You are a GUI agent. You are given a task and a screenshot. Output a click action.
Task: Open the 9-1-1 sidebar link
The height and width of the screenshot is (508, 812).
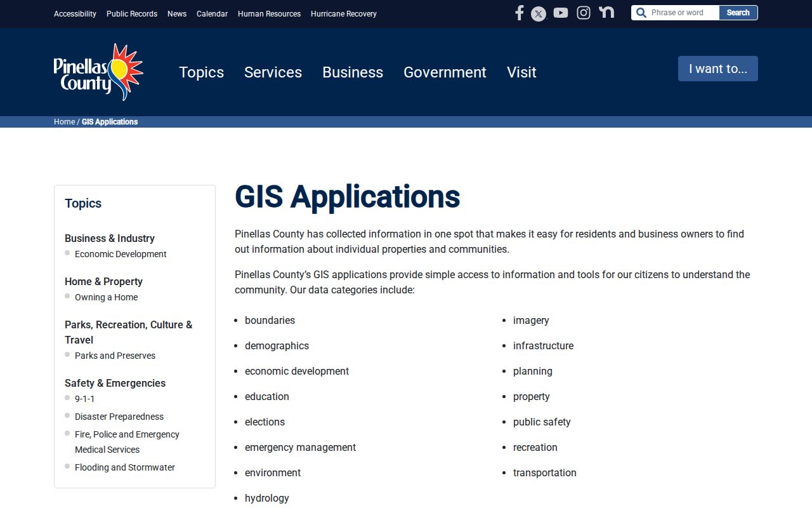pyautogui.click(x=84, y=399)
